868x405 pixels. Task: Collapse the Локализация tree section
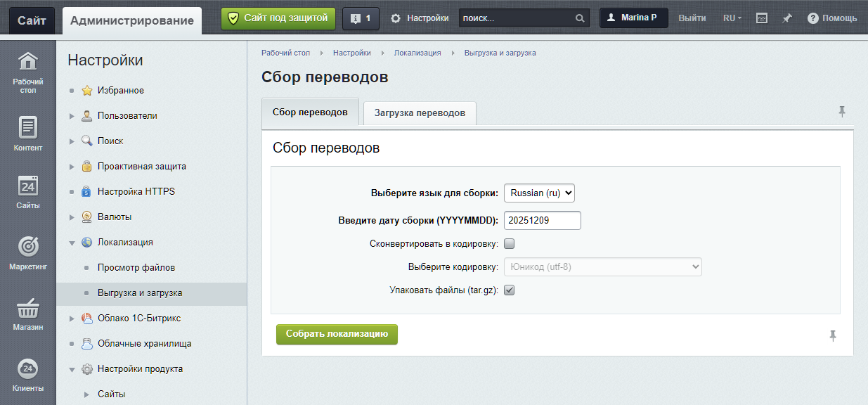(72, 243)
